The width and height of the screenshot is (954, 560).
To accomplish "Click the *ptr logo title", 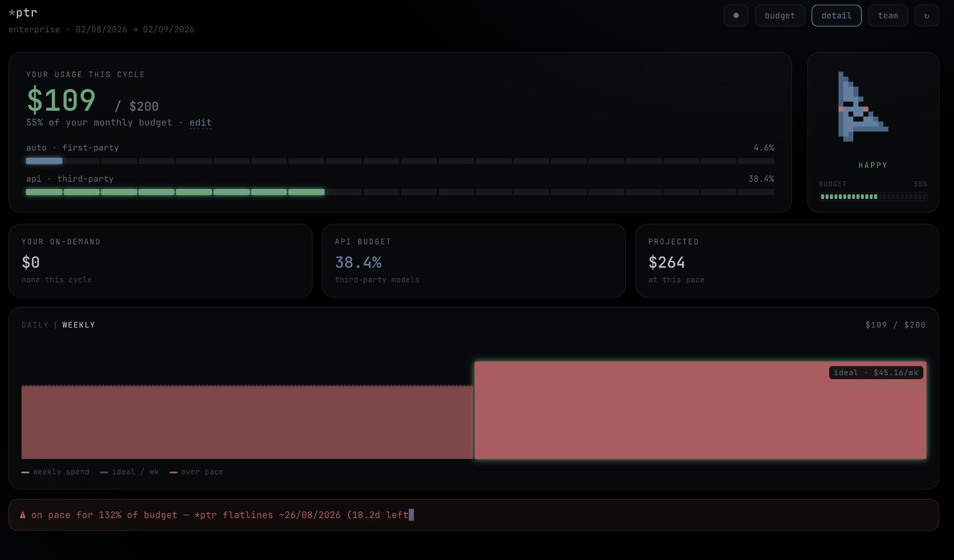I will (23, 12).
